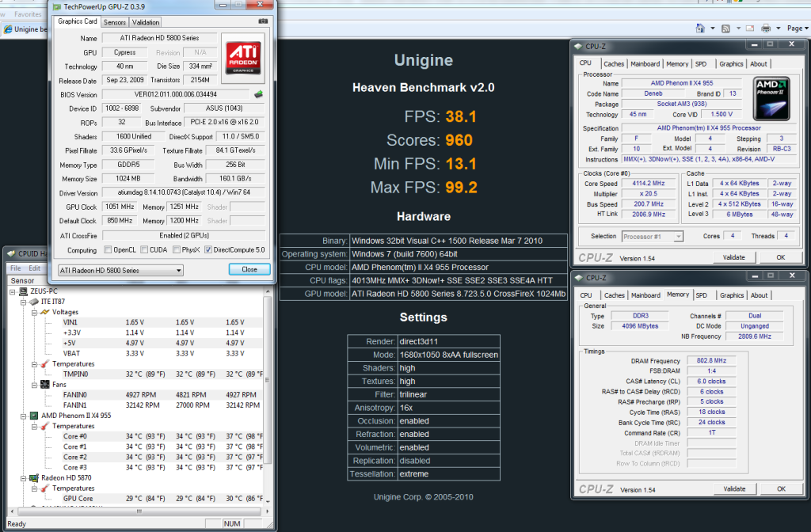Toggle the CUDA checkbox
The width and height of the screenshot is (811, 532).
point(144,249)
